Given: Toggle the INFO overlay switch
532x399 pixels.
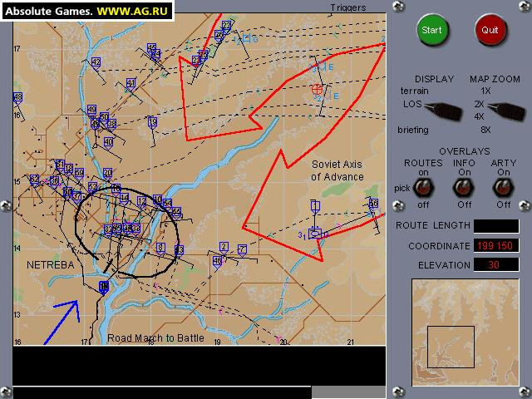Looking at the screenshot, I should click(463, 188).
